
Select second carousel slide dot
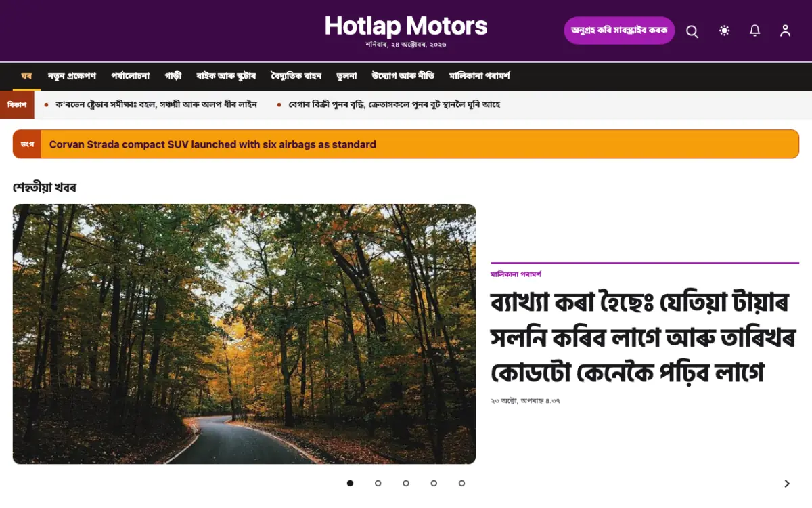click(378, 483)
